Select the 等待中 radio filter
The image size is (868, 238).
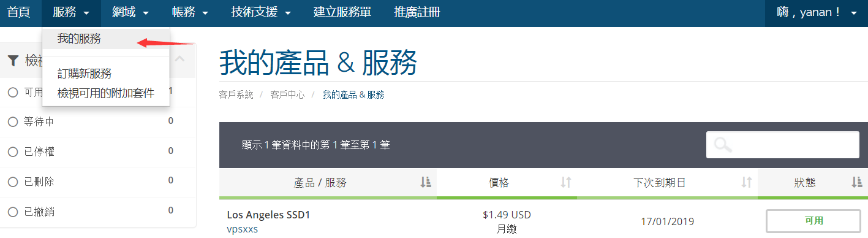13,122
